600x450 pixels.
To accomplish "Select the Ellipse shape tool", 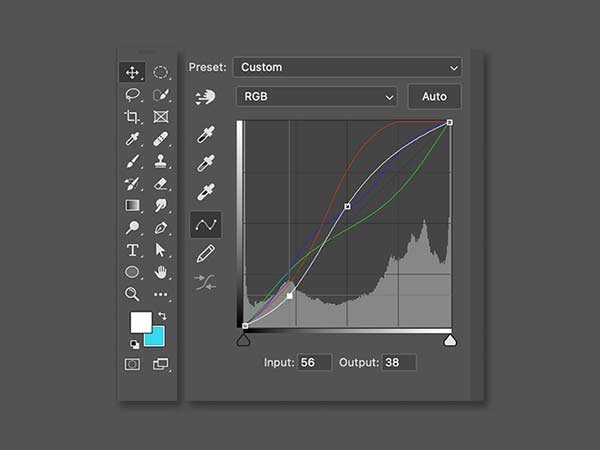I will 132,272.
